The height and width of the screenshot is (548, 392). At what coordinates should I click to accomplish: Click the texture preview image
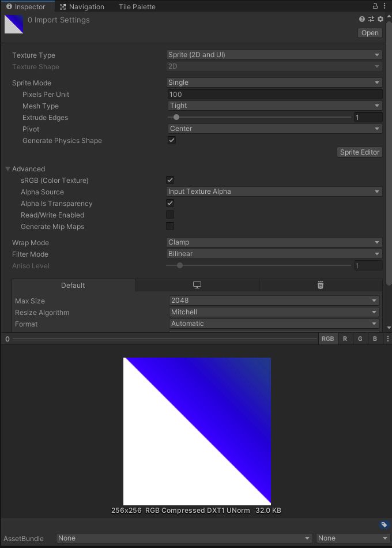tap(197, 431)
